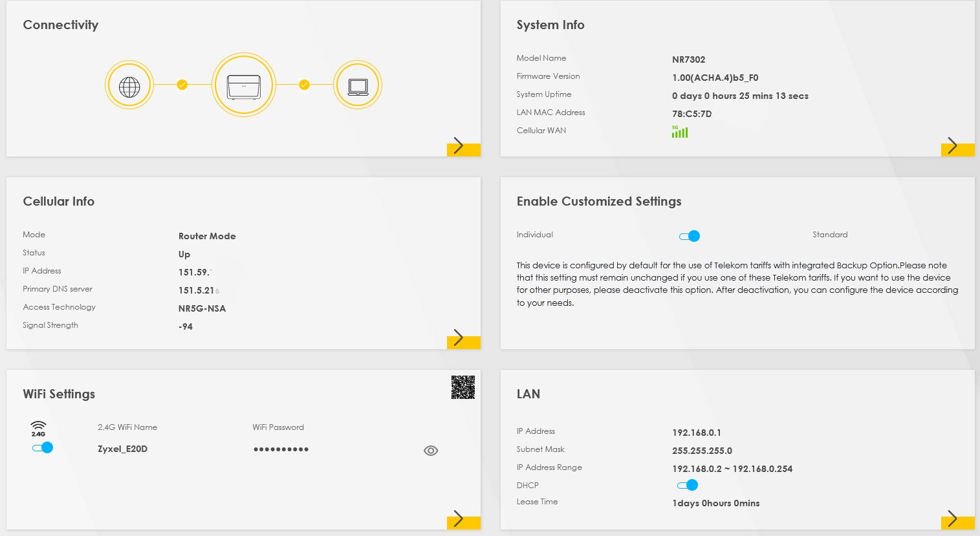Click the Zyxel_E20D WiFi name
Image resolution: width=980 pixels, height=536 pixels.
122,449
